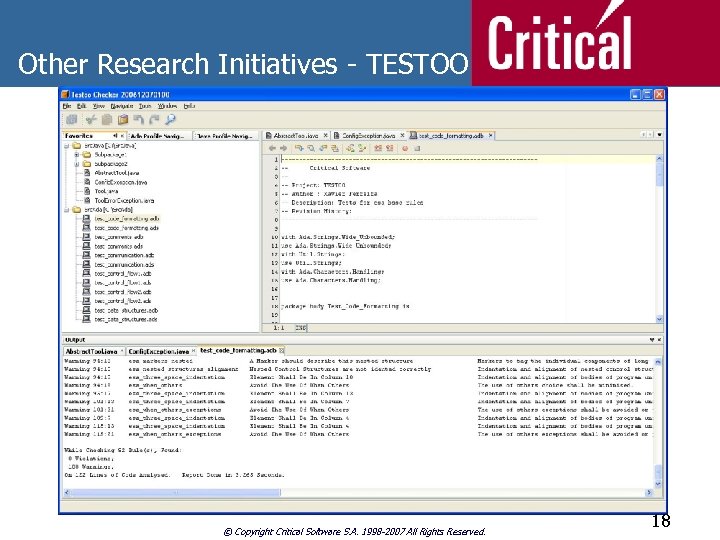Click the src/ada folder icon
Viewport: 720px width, 540px height.
tap(77, 210)
